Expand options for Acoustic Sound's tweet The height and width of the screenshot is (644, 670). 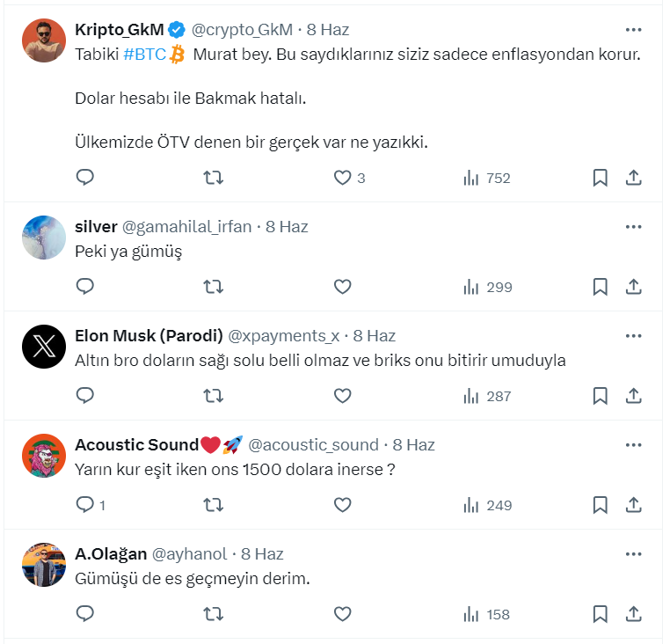[x=633, y=445]
